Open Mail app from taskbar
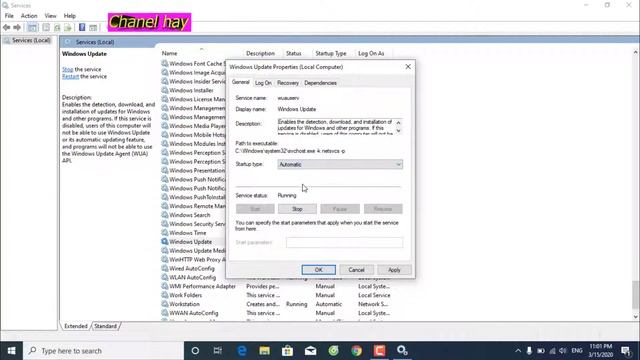 [310, 351]
